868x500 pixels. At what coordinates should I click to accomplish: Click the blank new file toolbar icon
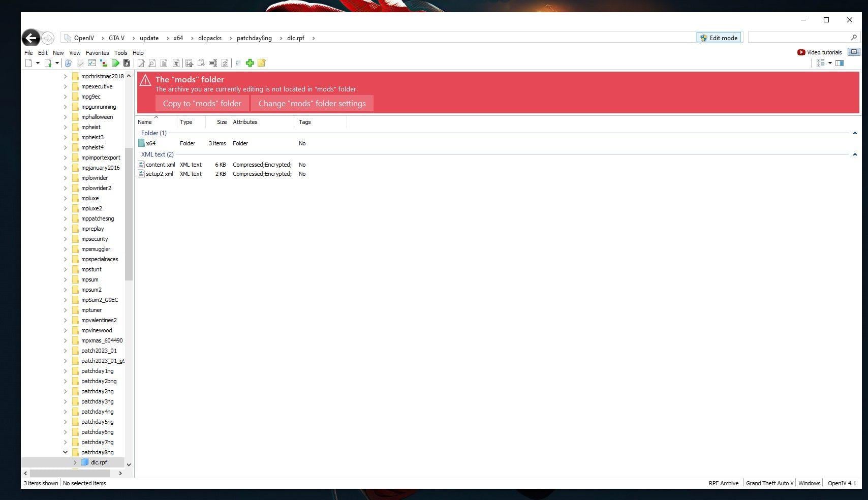(29, 63)
